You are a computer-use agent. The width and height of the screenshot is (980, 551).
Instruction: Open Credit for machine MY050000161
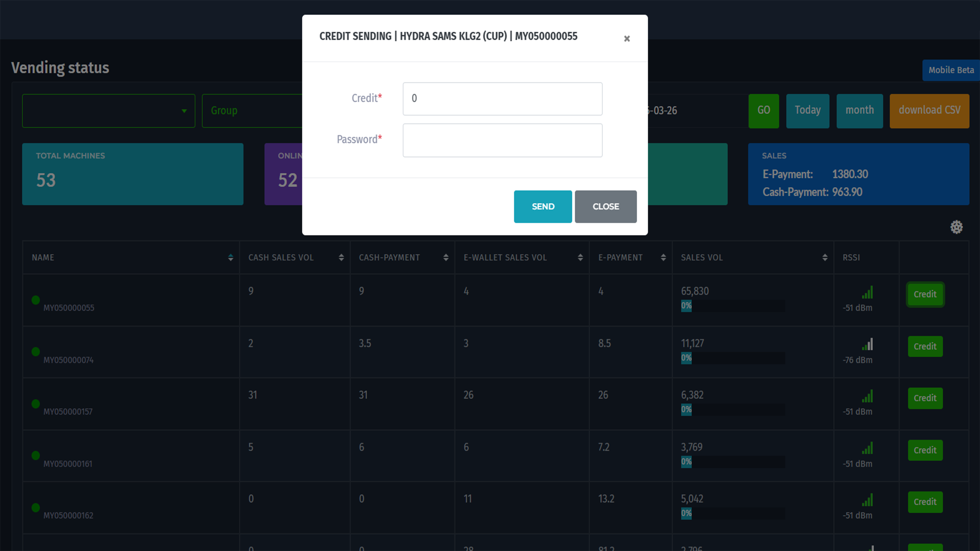click(x=925, y=450)
